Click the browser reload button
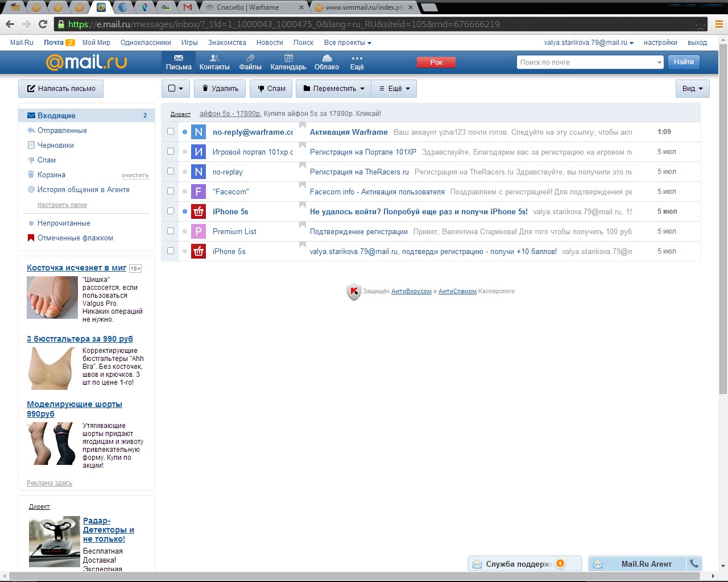The image size is (728, 582). pos(43,24)
